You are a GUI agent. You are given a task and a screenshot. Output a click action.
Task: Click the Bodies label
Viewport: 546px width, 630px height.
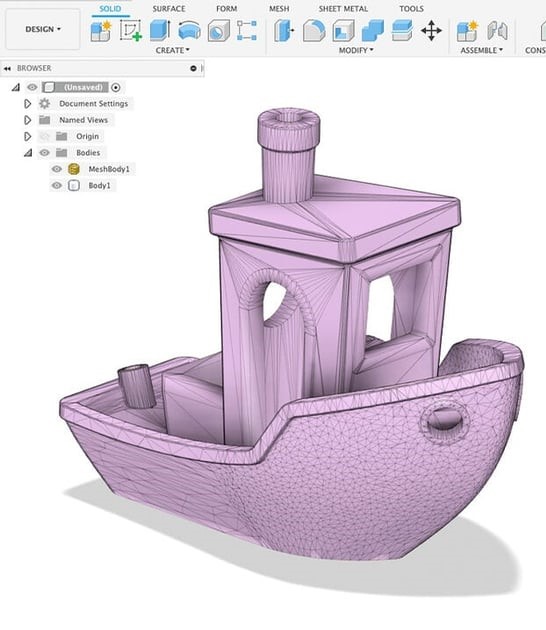88,153
